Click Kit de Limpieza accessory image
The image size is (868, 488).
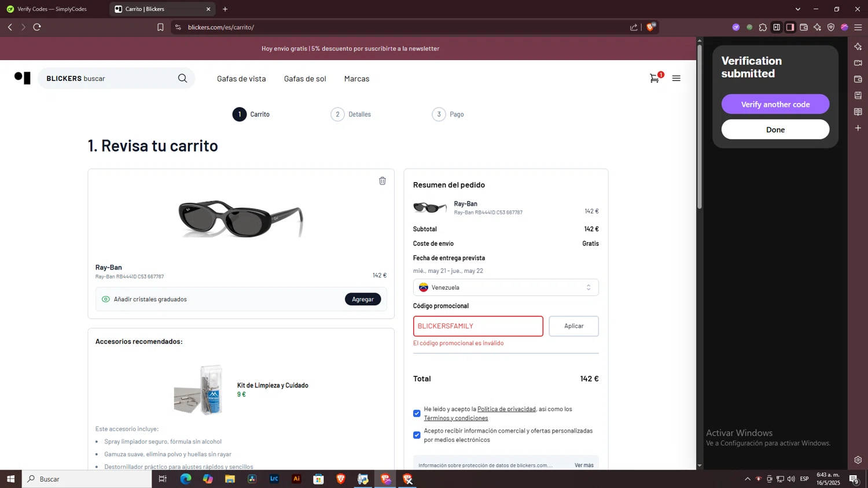(x=198, y=390)
